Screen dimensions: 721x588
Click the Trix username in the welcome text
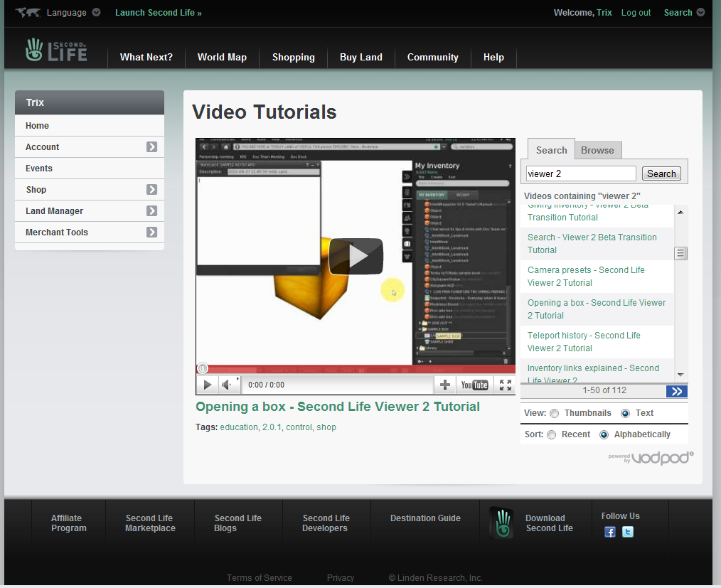pyautogui.click(x=604, y=12)
